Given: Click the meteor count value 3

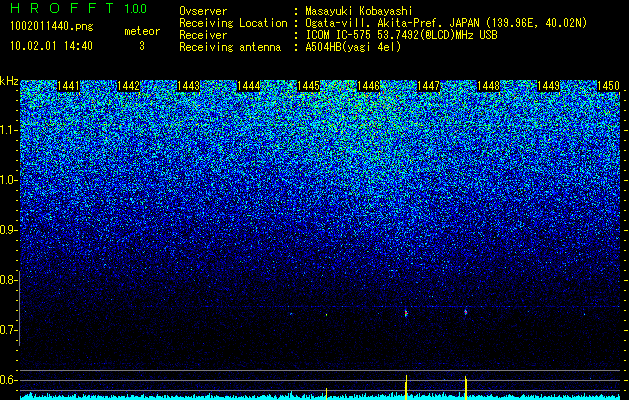Looking at the screenshot, I should click(142, 46).
